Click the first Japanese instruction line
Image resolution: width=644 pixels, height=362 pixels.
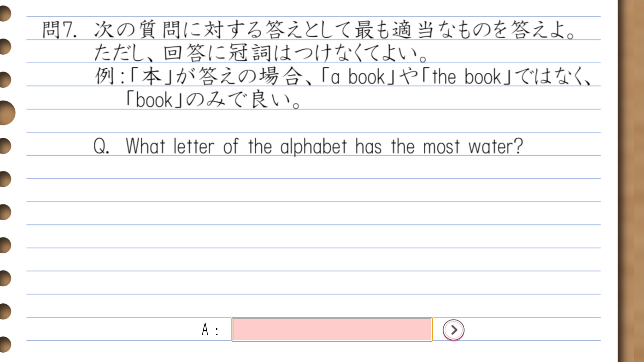334,29
